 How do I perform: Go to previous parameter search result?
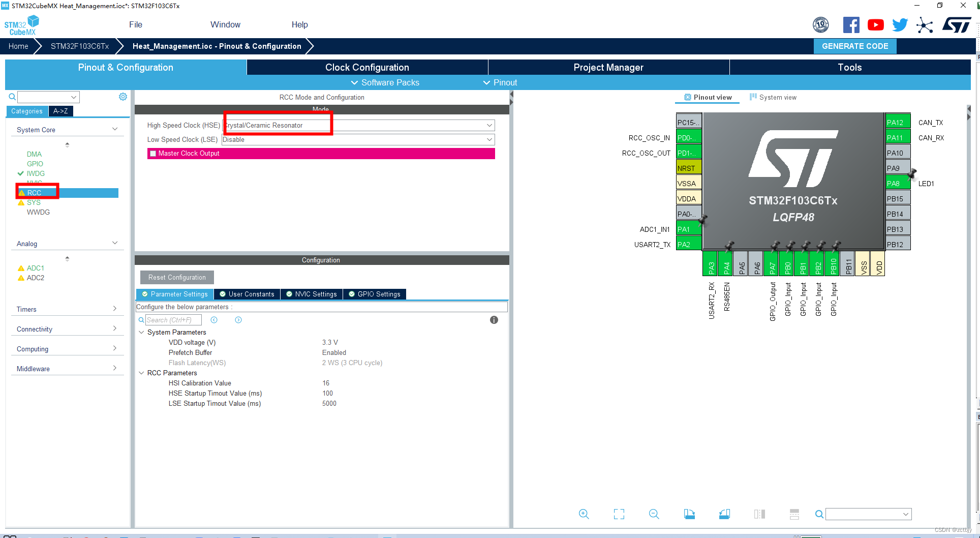coord(214,320)
